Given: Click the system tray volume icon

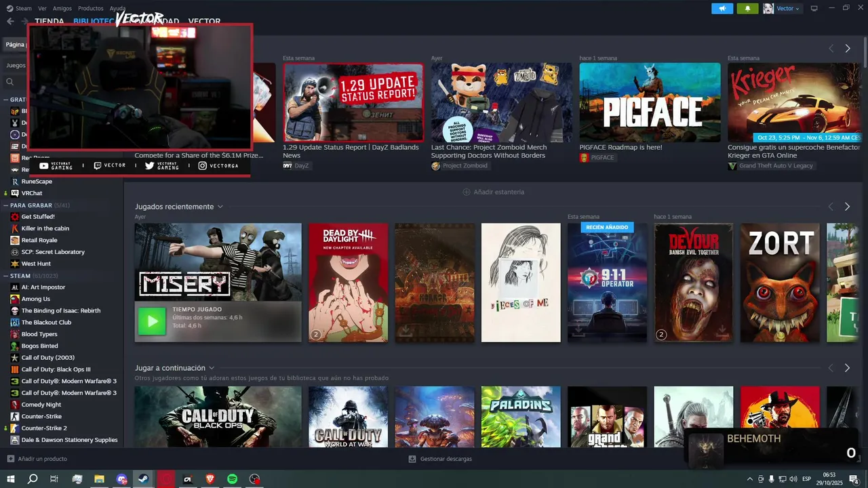Looking at the screenshot, I should tap(793, 479).
